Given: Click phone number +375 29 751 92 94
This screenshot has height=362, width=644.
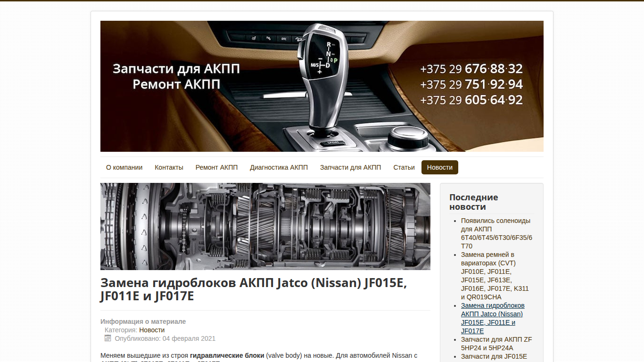Looking at the screenshot, I should (x=471, y=84).
